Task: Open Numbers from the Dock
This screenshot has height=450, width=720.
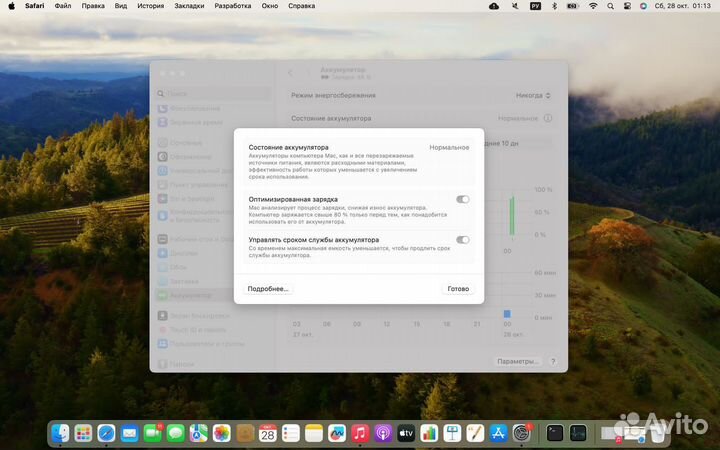Action: point(429,433)
